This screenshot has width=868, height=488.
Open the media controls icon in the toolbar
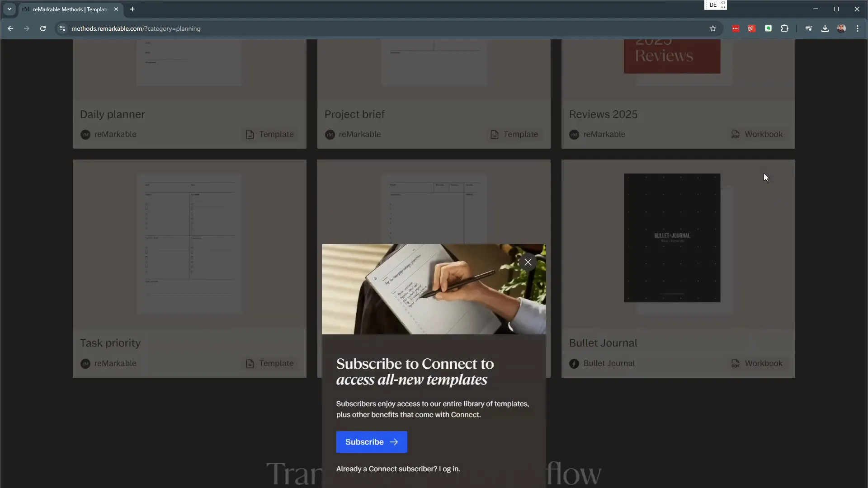pyautogui.click(x=809, y=28)
